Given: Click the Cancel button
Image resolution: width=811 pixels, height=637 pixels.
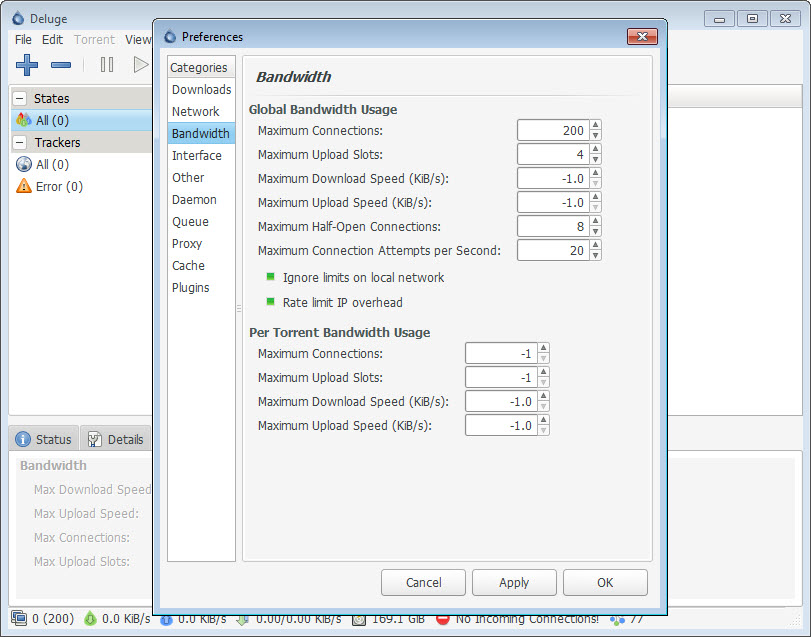Looking at the screenshot, I should [423, 582].
